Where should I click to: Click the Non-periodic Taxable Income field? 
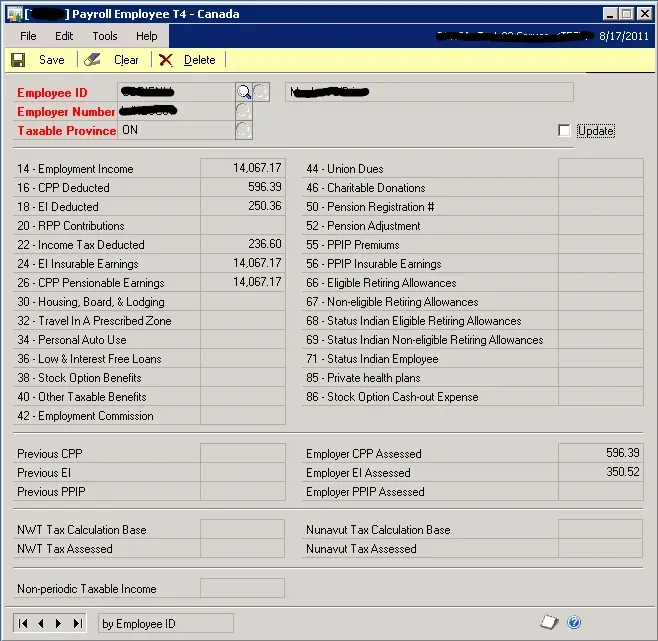pos(242,588)
